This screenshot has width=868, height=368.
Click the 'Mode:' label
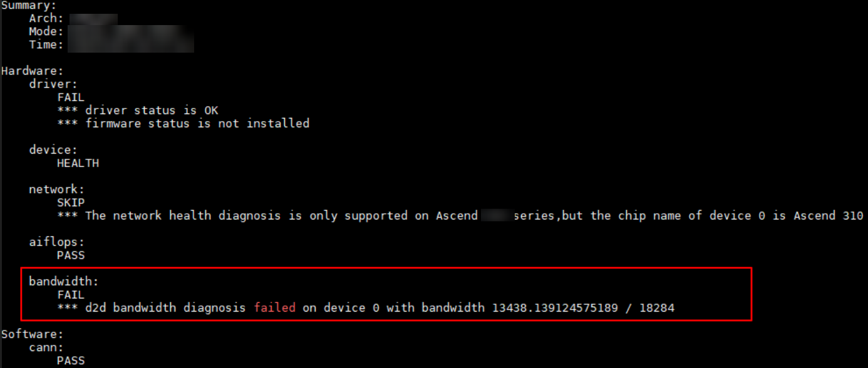tap(46, 31)
